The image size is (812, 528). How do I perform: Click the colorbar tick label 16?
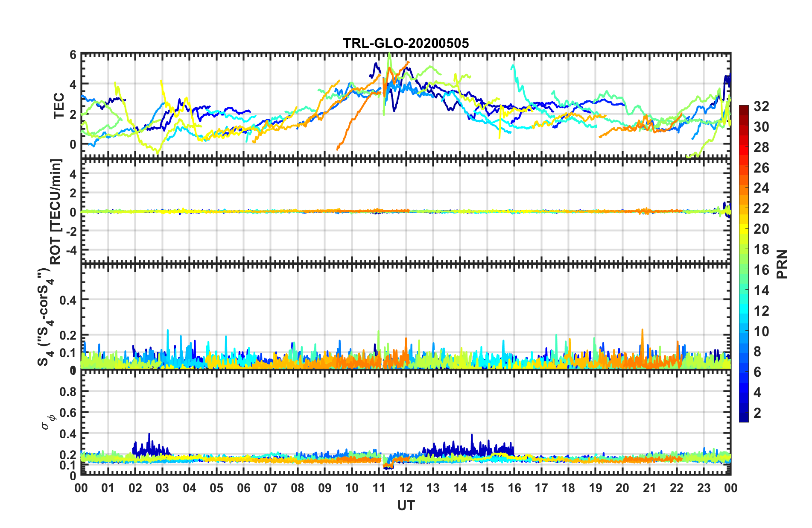click(x=761, y=270)
